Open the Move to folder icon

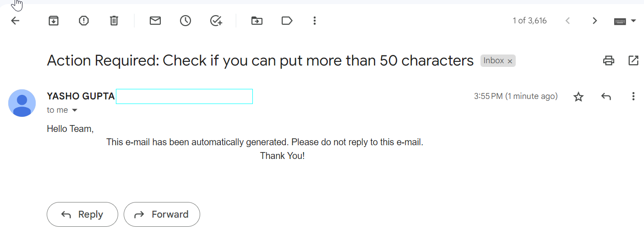click(x=257, y=21)
